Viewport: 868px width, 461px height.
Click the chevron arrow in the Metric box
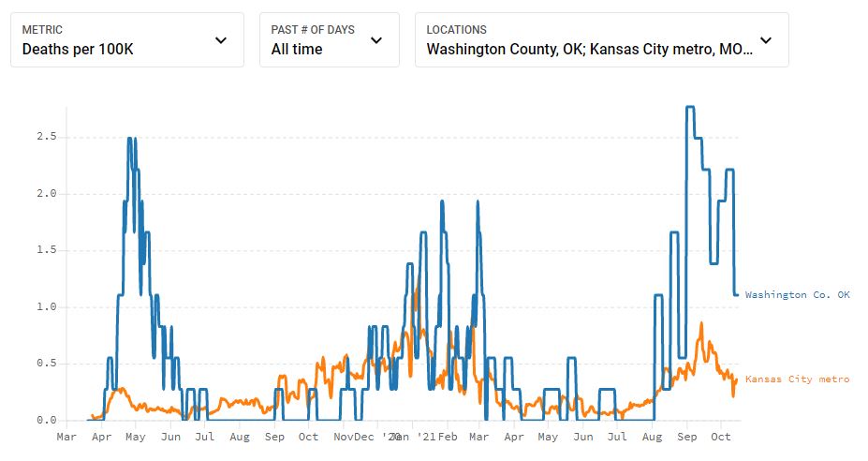221,40
